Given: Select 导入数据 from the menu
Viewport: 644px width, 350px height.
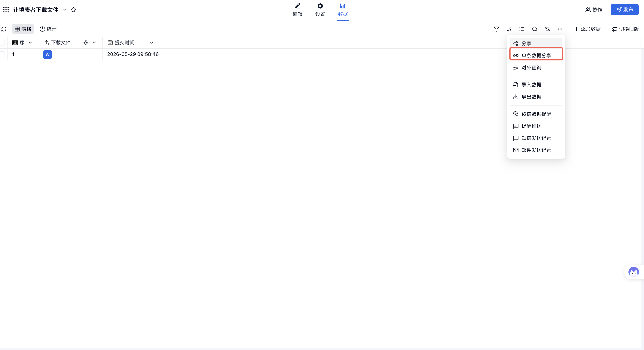Looking at the screenshot, I should click(x=536, y=85).
